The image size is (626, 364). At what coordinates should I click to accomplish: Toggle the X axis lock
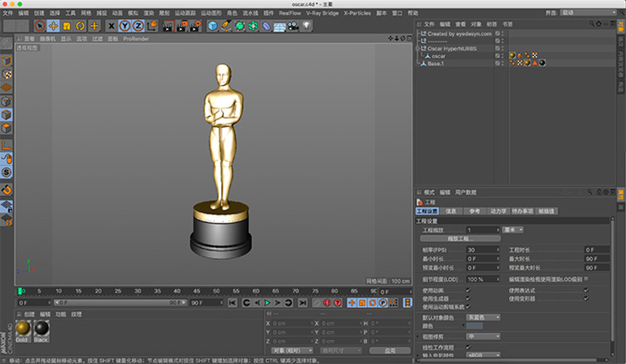(112, 26)
